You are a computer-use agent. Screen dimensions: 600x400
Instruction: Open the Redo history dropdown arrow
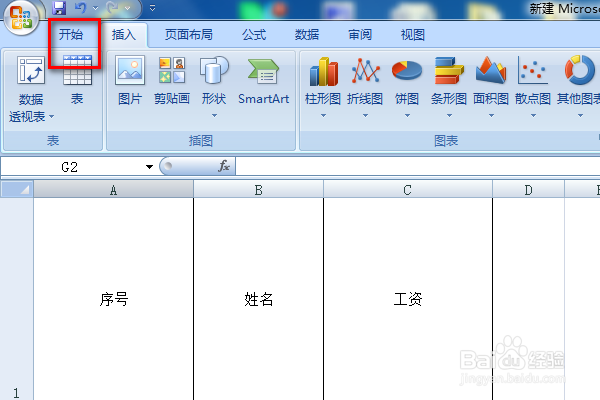tap(127, 8)
